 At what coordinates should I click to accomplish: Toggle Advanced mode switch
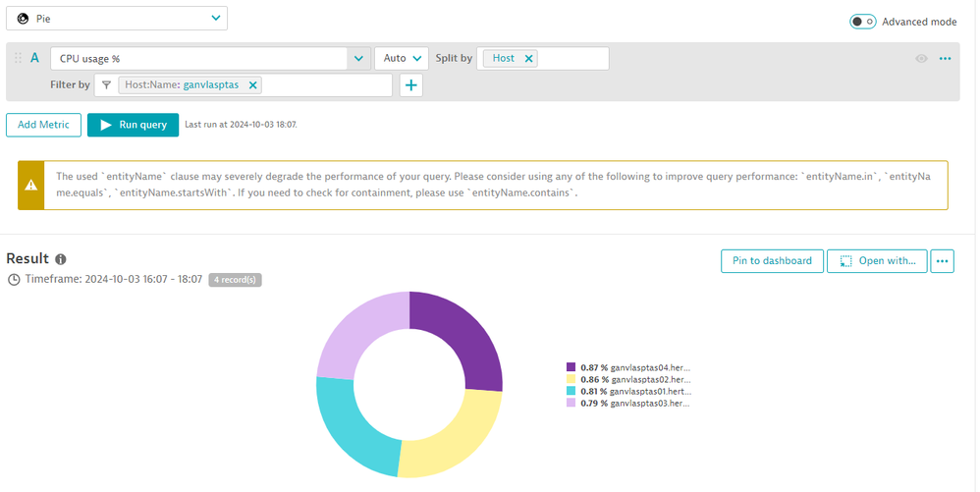862,22
